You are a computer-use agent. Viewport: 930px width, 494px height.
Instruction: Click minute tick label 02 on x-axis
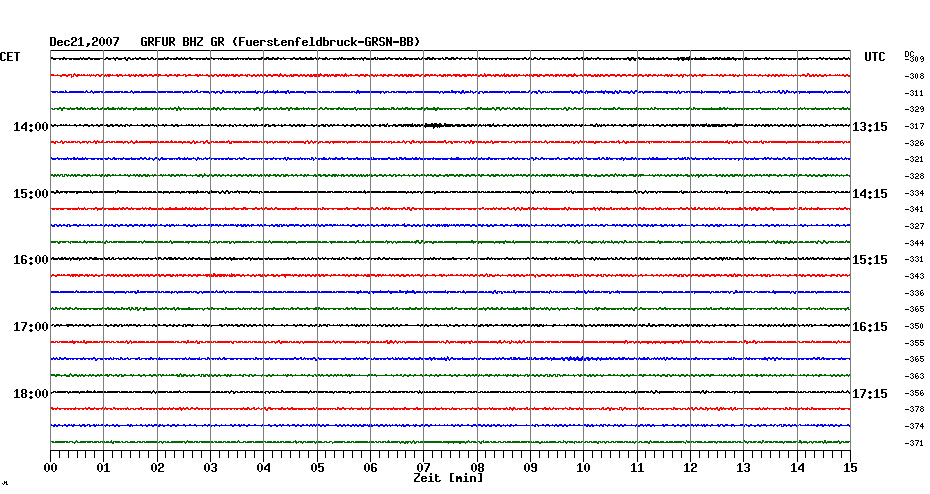pos(157,467)
